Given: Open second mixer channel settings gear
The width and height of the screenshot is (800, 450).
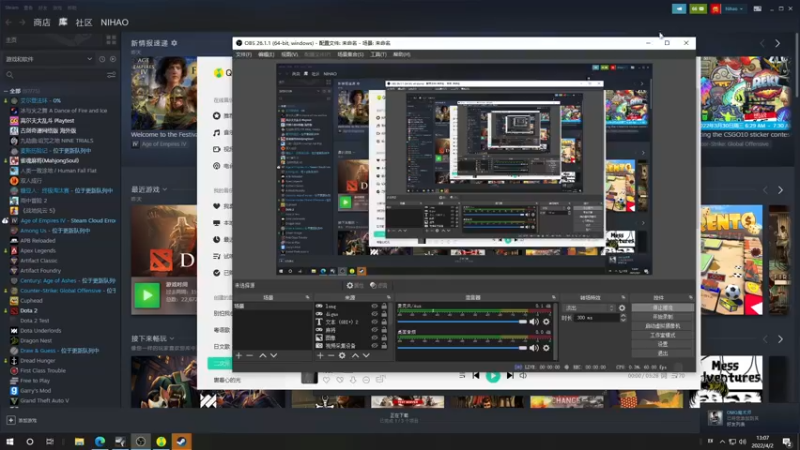Looking at the screenshot, I should [x=546, y=347].
